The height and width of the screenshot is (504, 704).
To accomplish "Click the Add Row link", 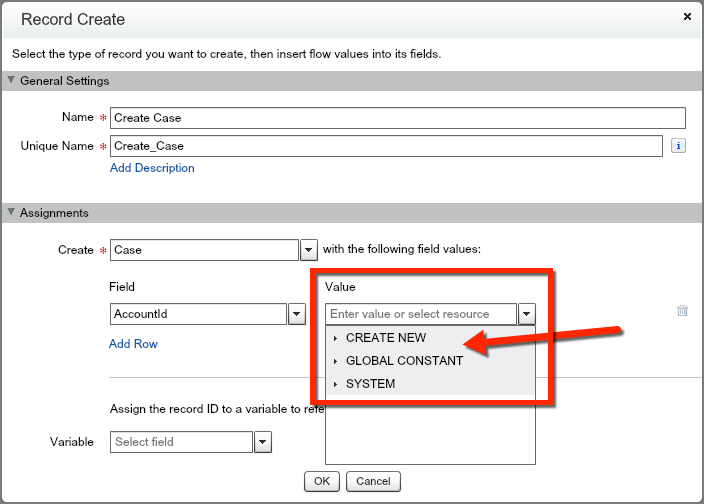I will coord(133,344).
